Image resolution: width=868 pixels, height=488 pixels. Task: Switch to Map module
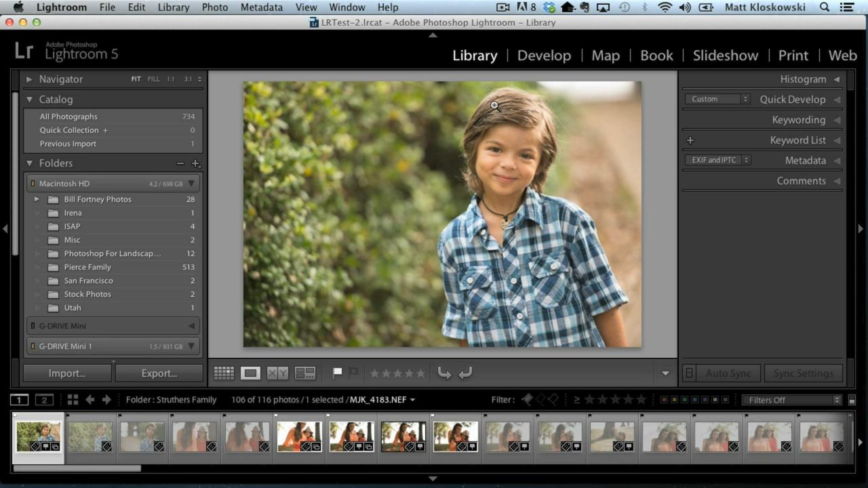pyautogui.click(x=606, y=56)
